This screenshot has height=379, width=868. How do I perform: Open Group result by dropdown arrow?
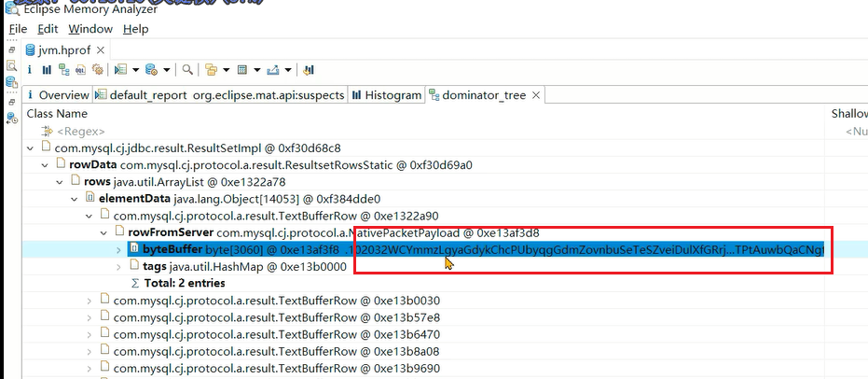227,70
